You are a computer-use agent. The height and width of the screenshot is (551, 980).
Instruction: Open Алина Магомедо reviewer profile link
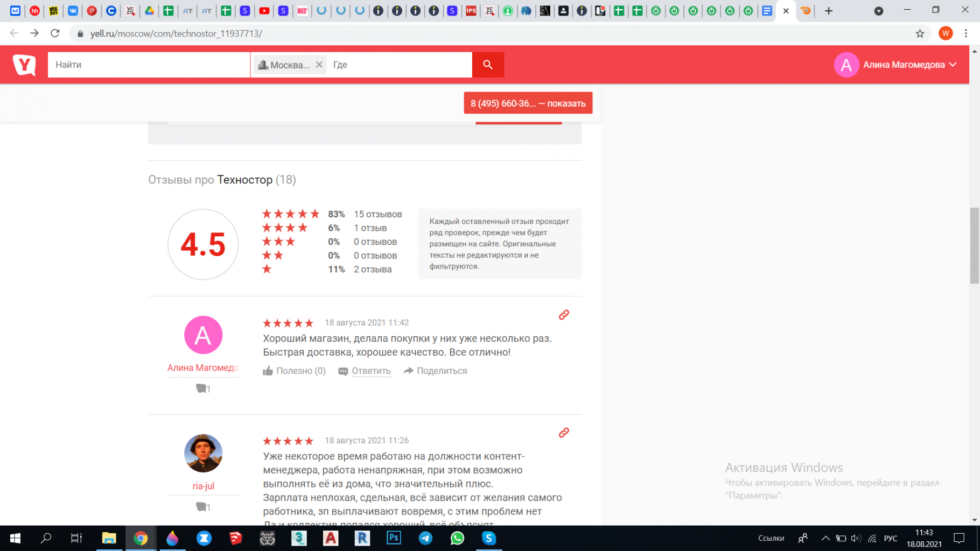coord(203,368)
